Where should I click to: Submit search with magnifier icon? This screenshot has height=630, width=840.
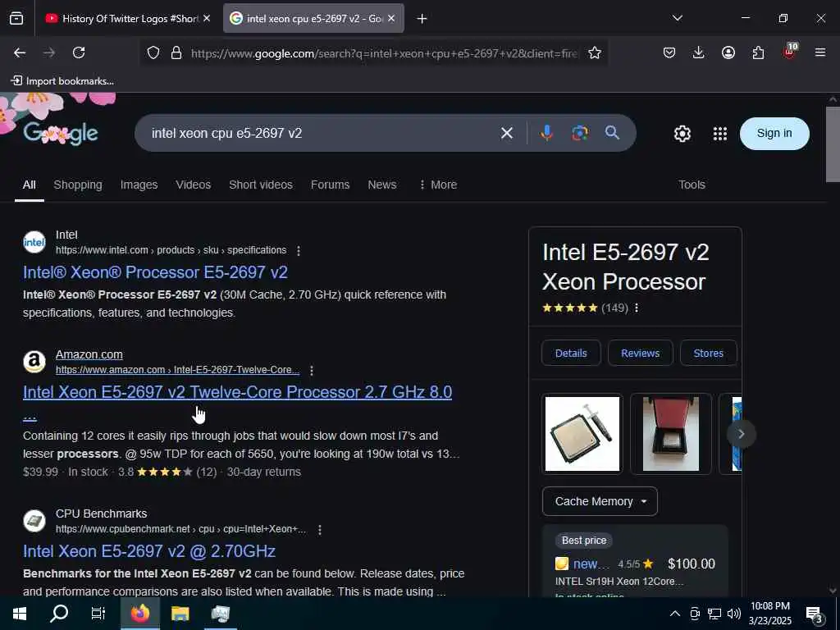(612, 133)
